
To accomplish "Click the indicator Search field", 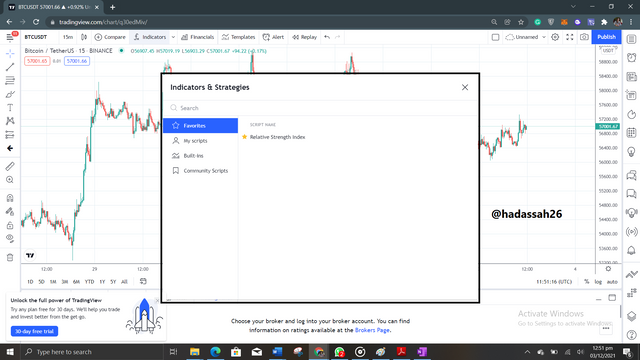I will [320, 108].
